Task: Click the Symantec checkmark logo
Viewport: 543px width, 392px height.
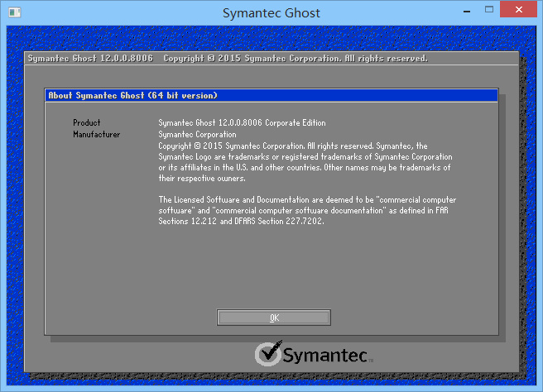Action: coord(314,354)
